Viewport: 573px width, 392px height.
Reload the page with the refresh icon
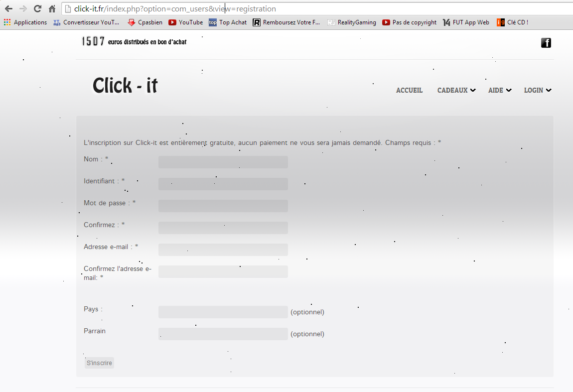coord(38,9)
